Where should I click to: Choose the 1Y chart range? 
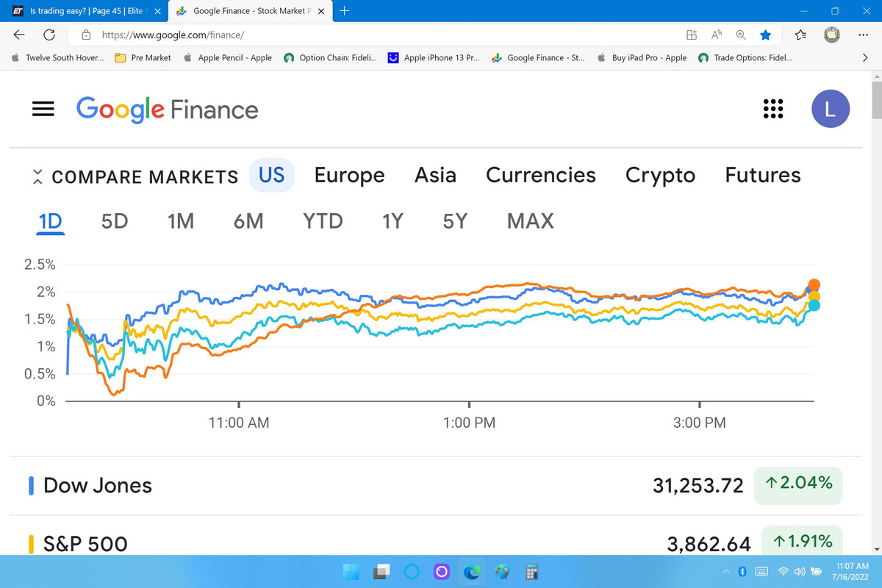[392, 220]
